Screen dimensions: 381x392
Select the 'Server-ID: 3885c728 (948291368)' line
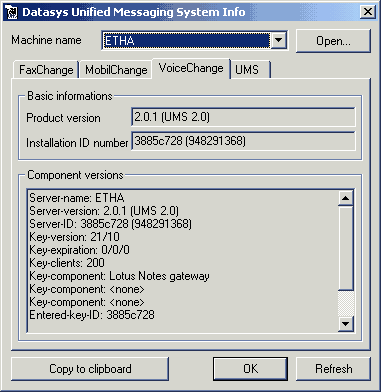[110, 224]
